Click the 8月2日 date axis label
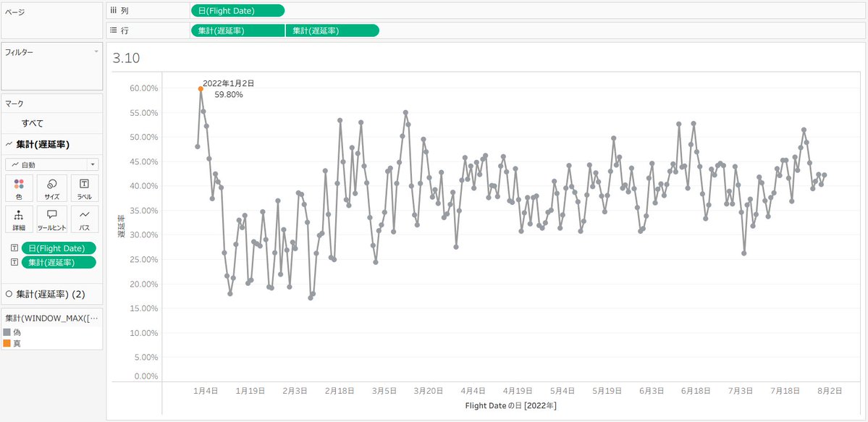 [x=829, y=390]
